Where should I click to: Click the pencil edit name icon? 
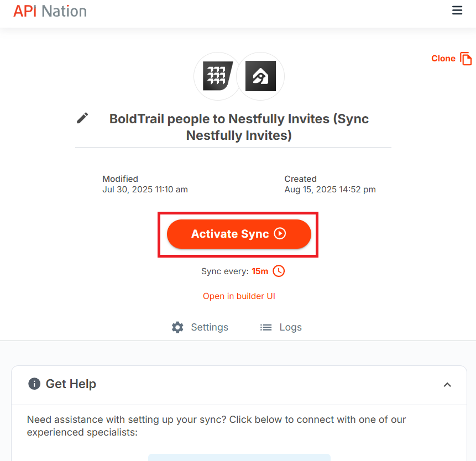coord(82,118)
